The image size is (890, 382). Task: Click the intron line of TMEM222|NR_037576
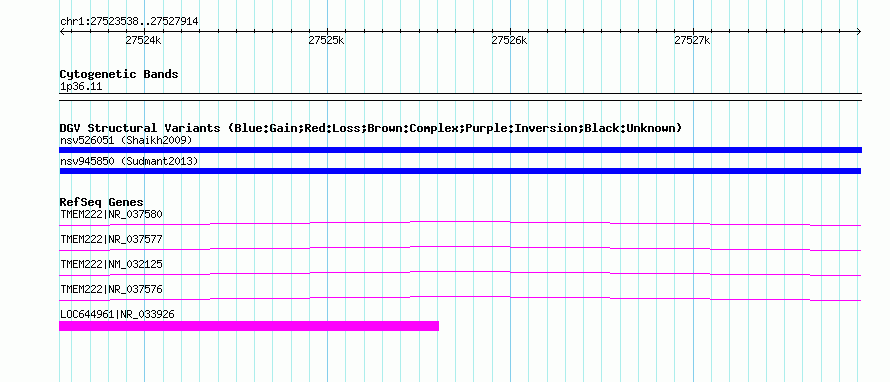click(460, 296)
